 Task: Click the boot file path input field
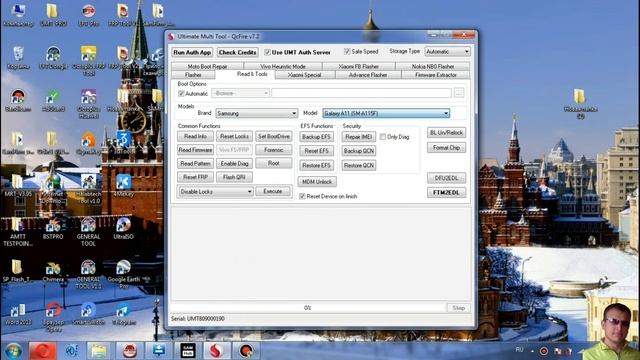361,93
